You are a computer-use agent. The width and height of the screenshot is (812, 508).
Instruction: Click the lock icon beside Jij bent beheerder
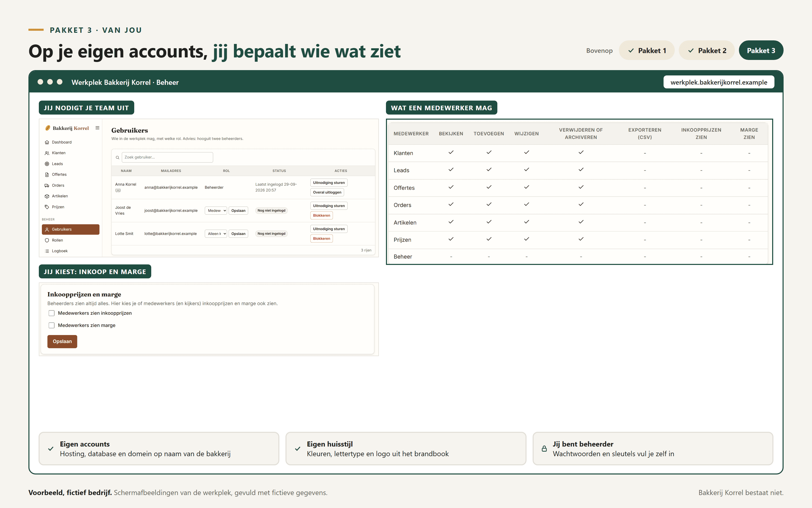point(544,449)
